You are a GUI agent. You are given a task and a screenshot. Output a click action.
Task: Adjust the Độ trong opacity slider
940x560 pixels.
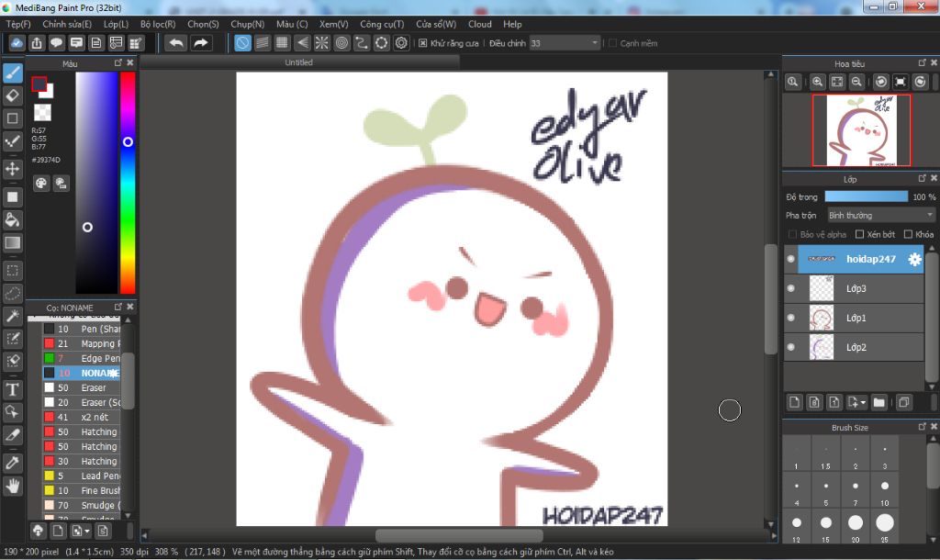point(867,196)
